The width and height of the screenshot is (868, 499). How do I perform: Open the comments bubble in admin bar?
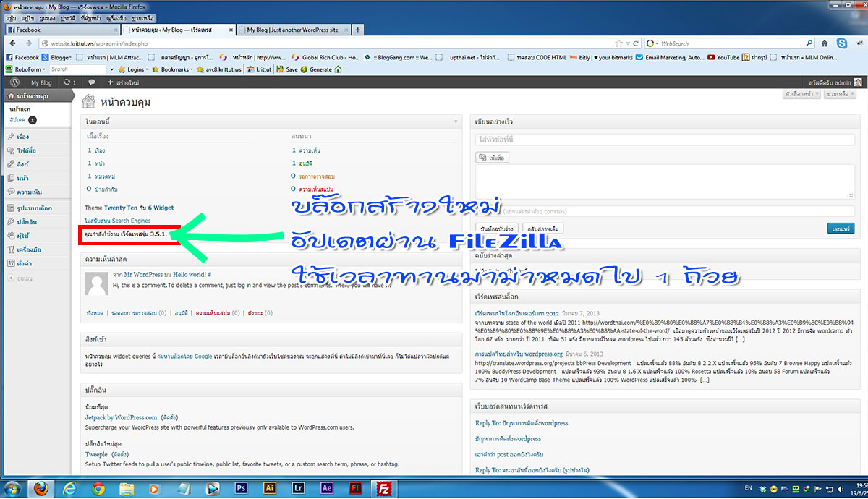pos(91,82)
